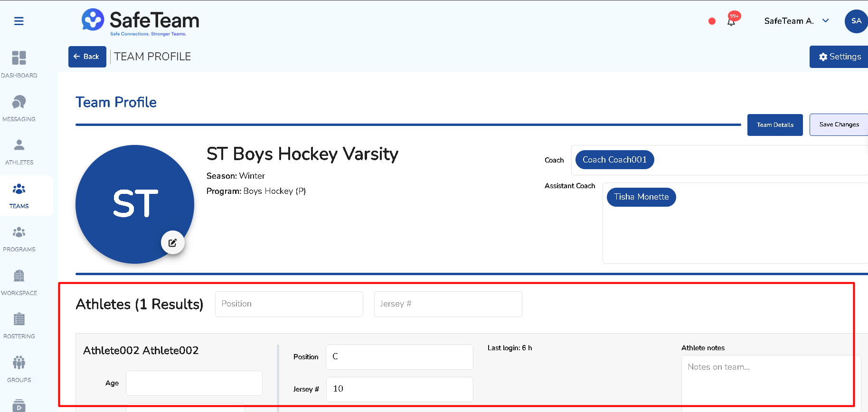The width and height of the screenshot is (868, 412).
Task: Click the red status dot
Action: (712, 21)
